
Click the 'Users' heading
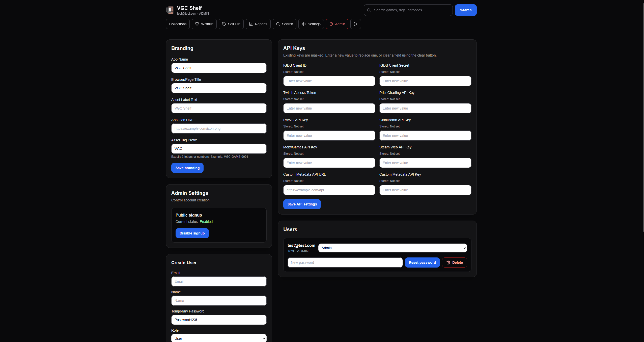click(290, 229)
